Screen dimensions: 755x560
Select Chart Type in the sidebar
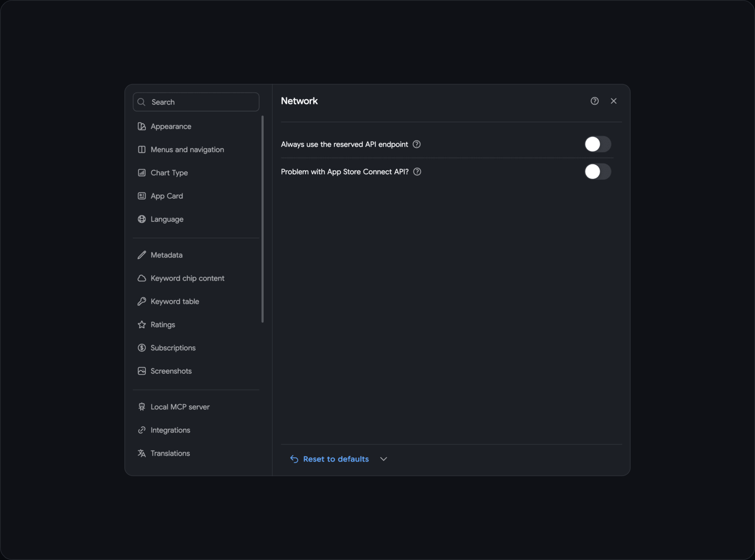click(x=196, y=173)
